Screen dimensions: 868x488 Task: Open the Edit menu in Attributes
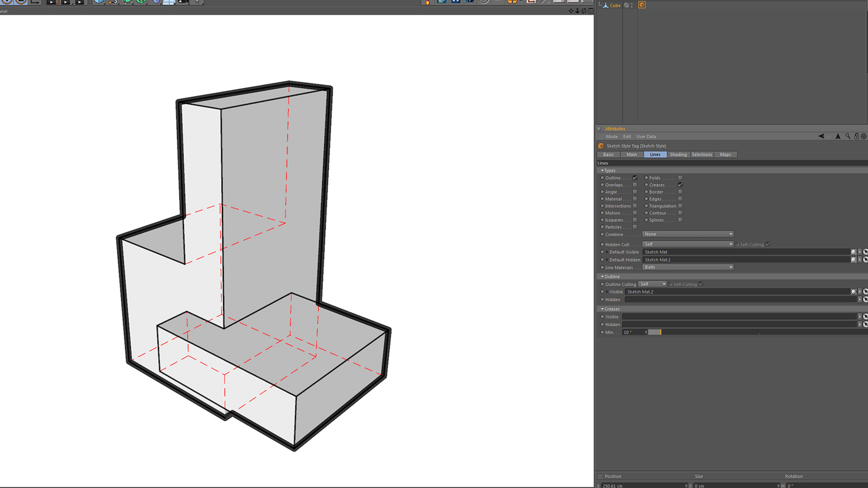click(627, 137)
